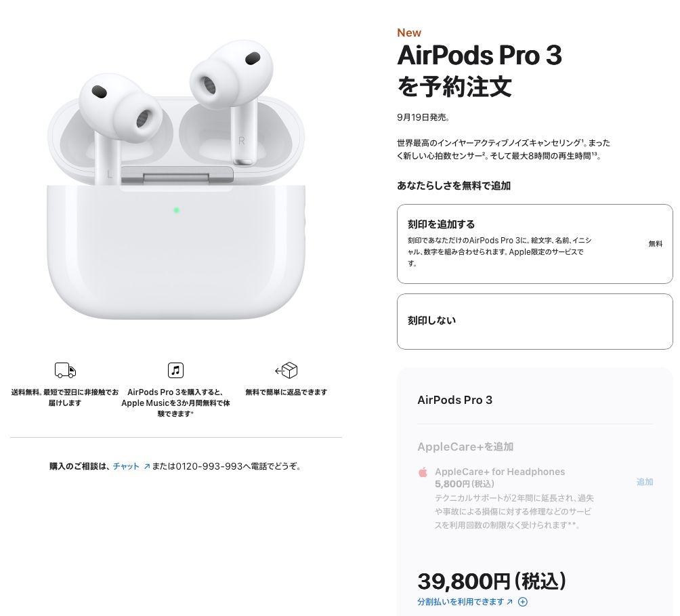This screenshot has height=616, width=680.
Task: Add AppleCare+ with the 追加 link
Action: click(644, 482)
